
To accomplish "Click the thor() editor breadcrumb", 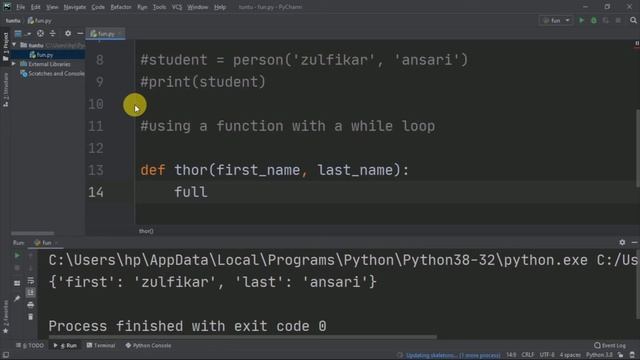I will [146, 231].
